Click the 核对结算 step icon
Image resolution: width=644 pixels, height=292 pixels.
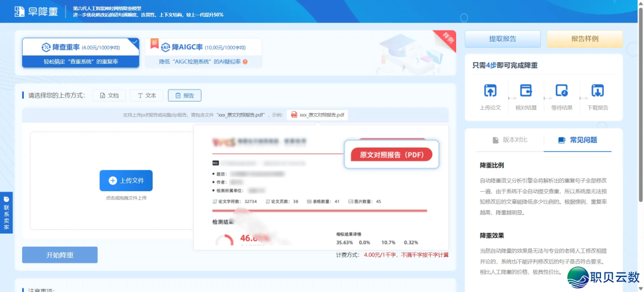526,91
